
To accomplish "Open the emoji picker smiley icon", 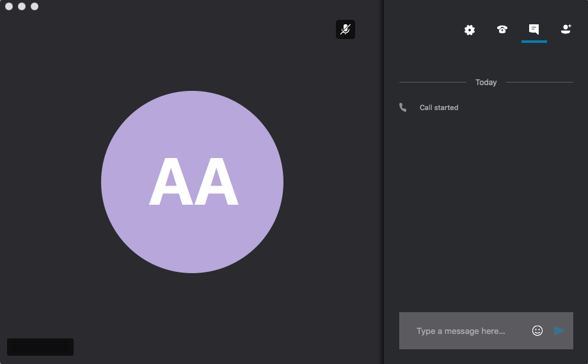I will tap(537, 331).
